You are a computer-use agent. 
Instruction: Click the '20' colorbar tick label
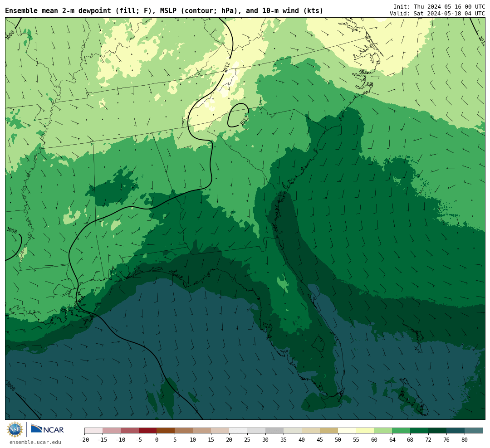(230, 440)
